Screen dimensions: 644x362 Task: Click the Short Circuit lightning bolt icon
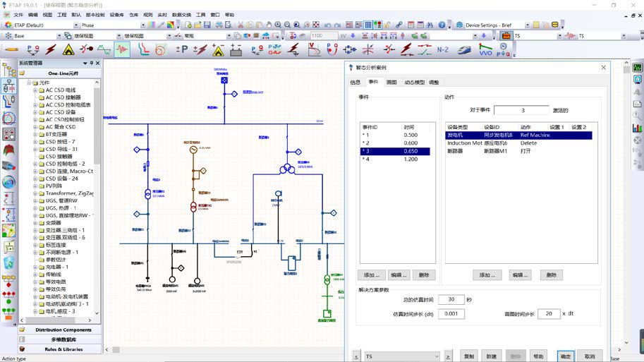tap(50, 49)
